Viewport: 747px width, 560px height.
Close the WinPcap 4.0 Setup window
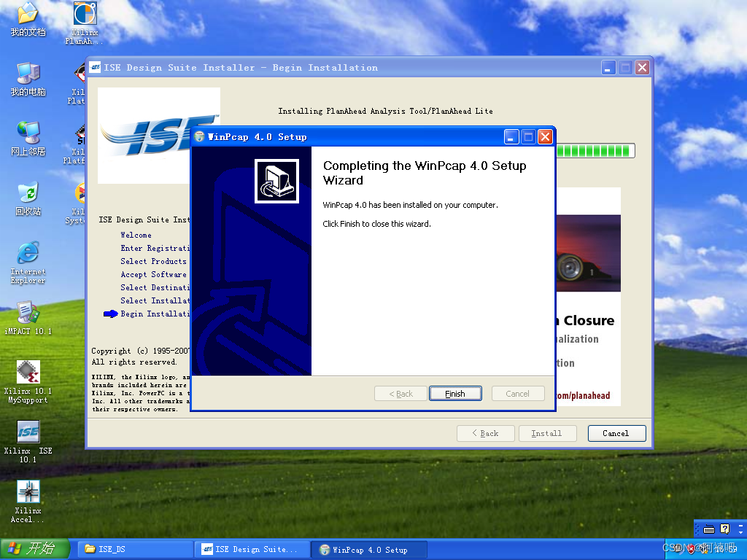click(545, 137)
